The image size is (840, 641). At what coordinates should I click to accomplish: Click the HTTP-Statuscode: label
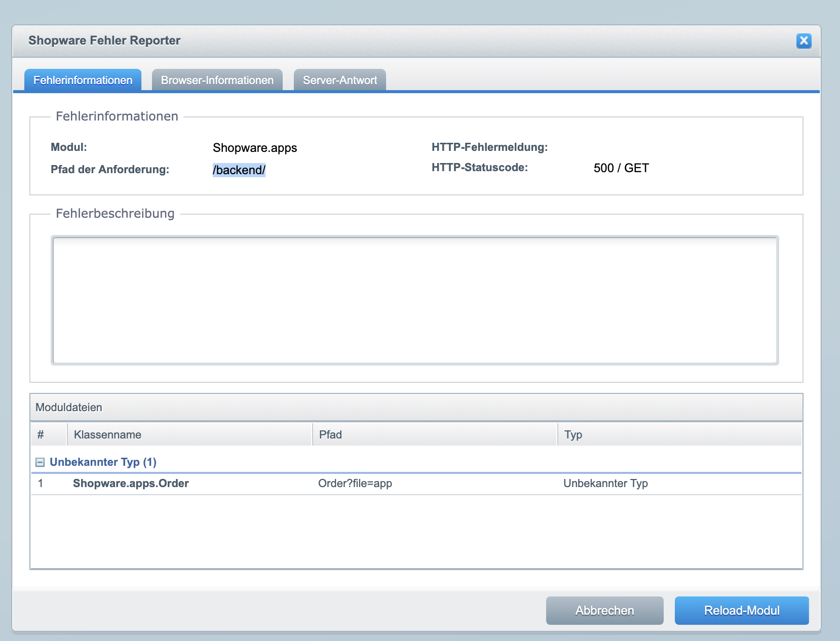(x=480, y=168)
